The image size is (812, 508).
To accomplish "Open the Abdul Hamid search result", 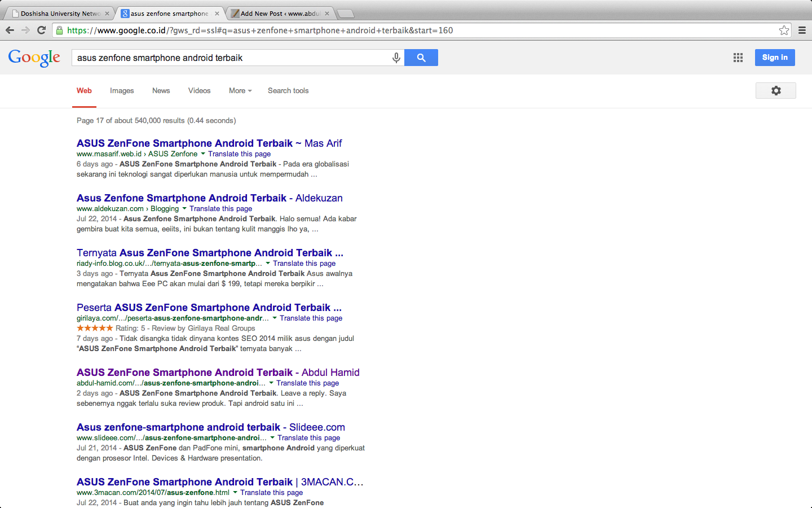I will click(x=218, y=373).
